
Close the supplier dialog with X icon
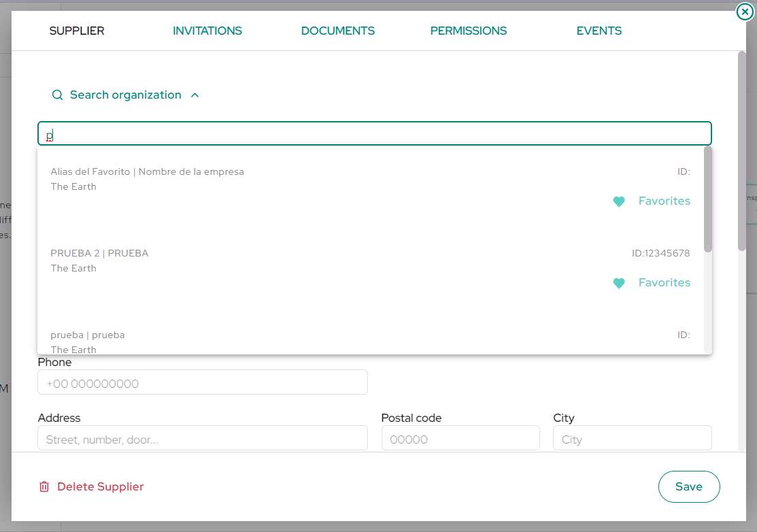tap(745, 12)
